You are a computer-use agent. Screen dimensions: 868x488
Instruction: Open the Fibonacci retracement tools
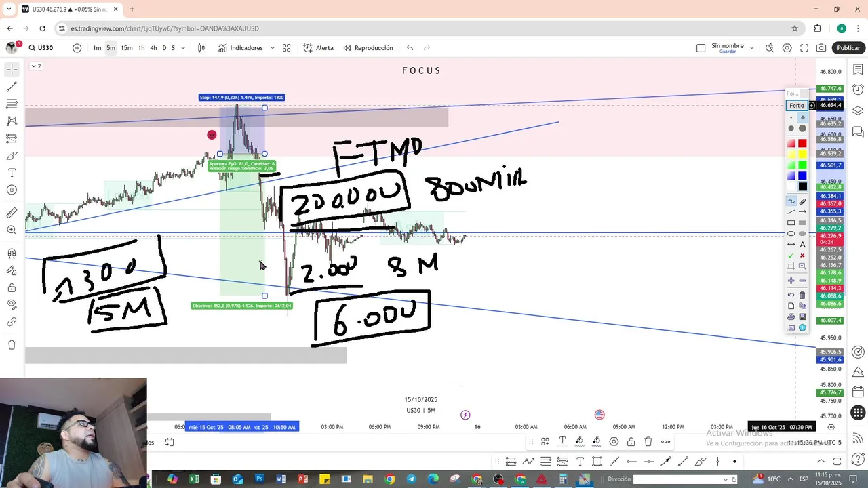tap(12, 104)
